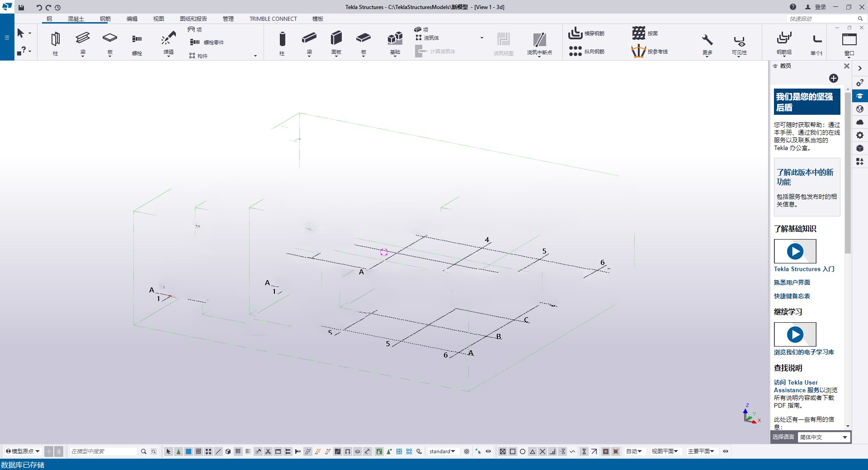Select the steel column (柱) tool
868x470 pixels.
[x=55, y=43]
